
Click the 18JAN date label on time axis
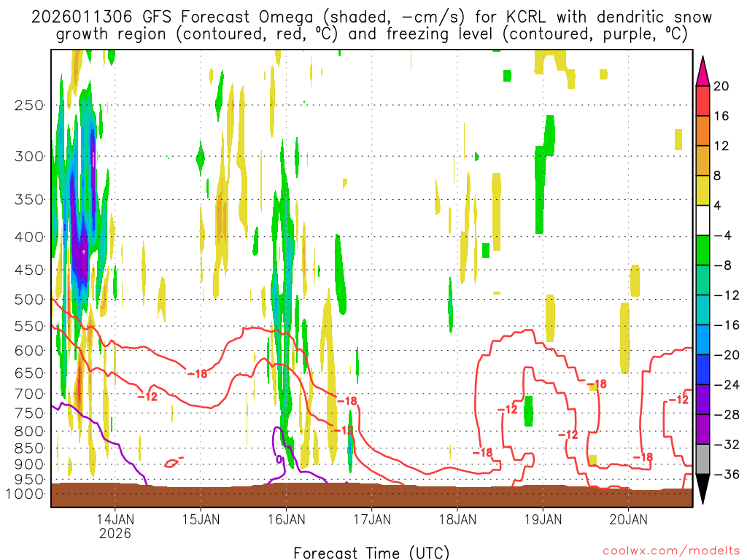coord(457,519)
